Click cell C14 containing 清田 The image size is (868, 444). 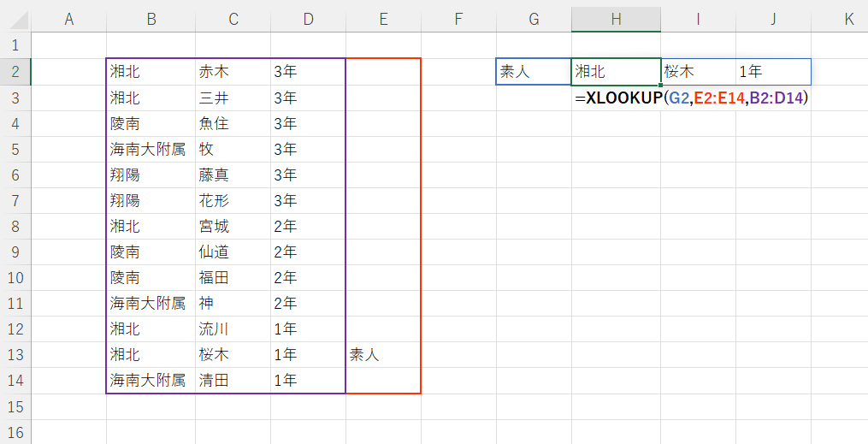pyautogui.click(x=233, y=381)
